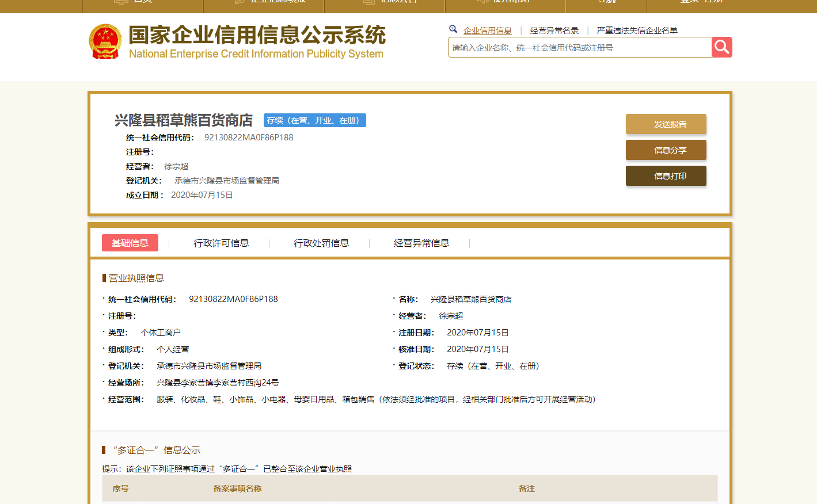Click the small blue magnifier beside 企业信用信息
Viewport: 817px width, 504px height.
point(453,29)
